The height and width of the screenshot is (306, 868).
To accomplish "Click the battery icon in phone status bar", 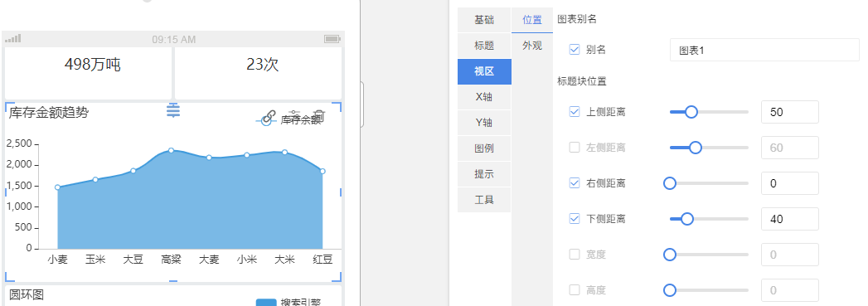I will (332, 39).
